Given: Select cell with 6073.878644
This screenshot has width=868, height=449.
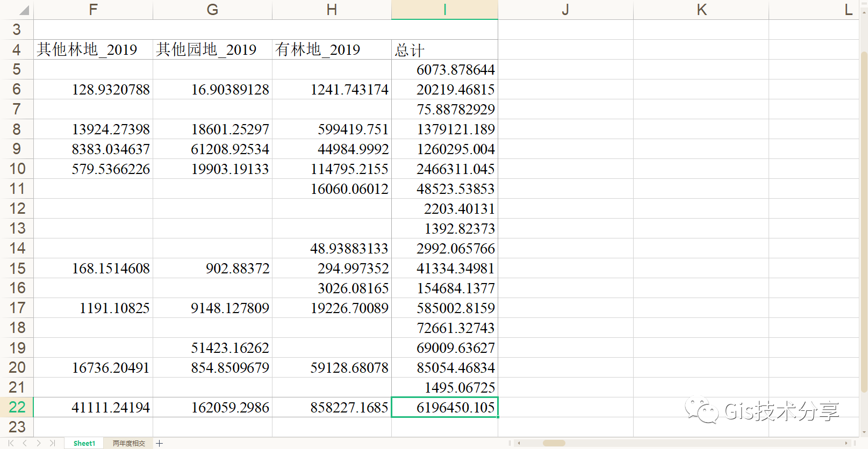Looking at the screenshot, I should point(445,69).
